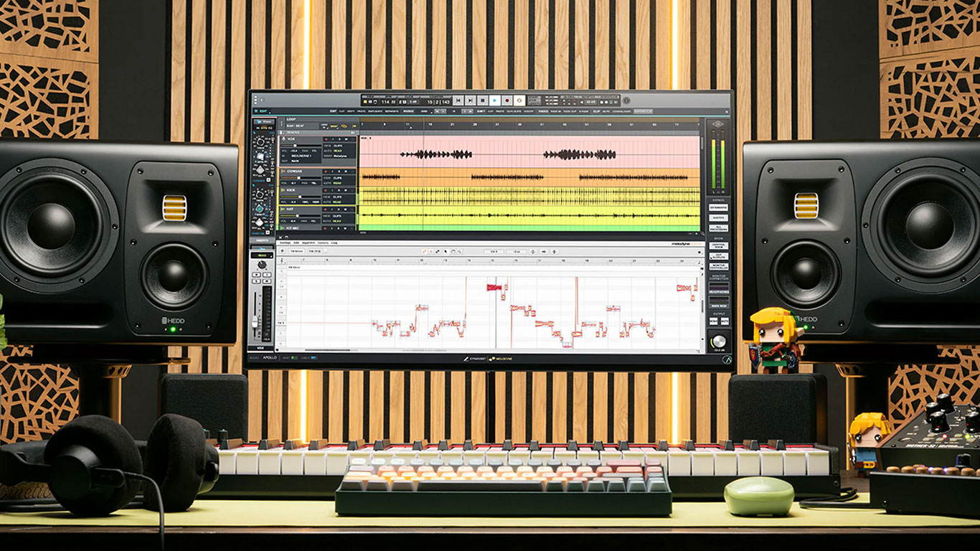Click the info icon beside the transport
The width and height of the screenshot is (980, 551).
pyautogui.click(x=626, y=101)
